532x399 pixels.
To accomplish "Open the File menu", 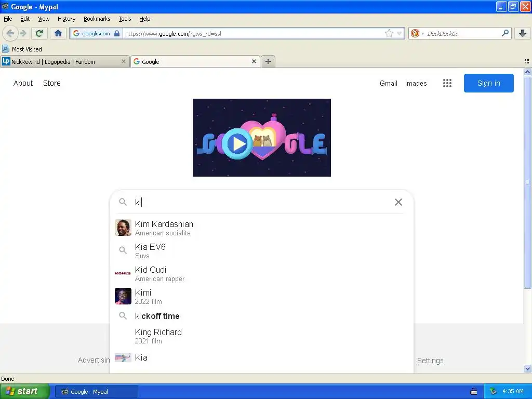I will 8,19.
